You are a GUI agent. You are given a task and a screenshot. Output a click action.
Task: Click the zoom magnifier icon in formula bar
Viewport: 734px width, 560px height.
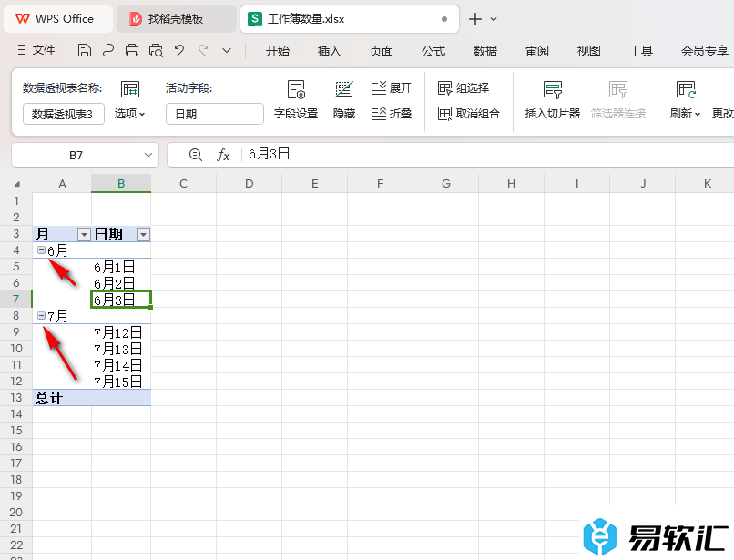point(195,155)
